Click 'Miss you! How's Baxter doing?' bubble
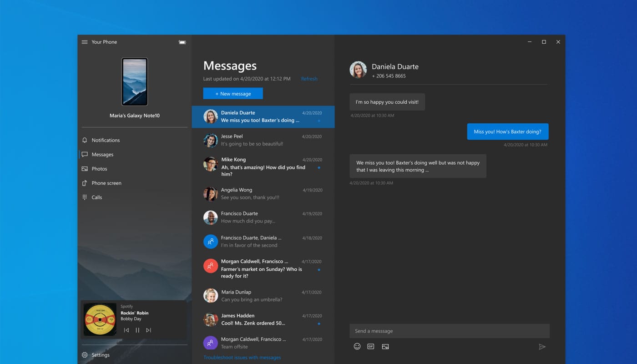 click(507, 131)
